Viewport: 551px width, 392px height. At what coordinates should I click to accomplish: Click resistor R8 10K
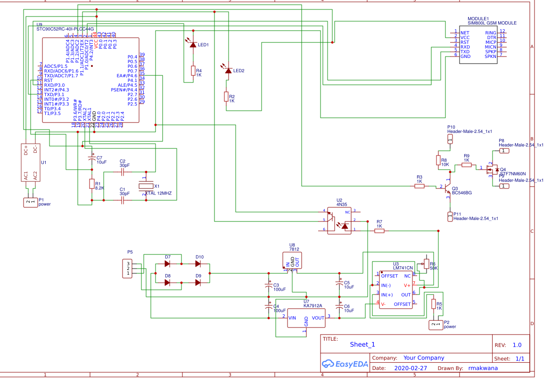point(438,161)
